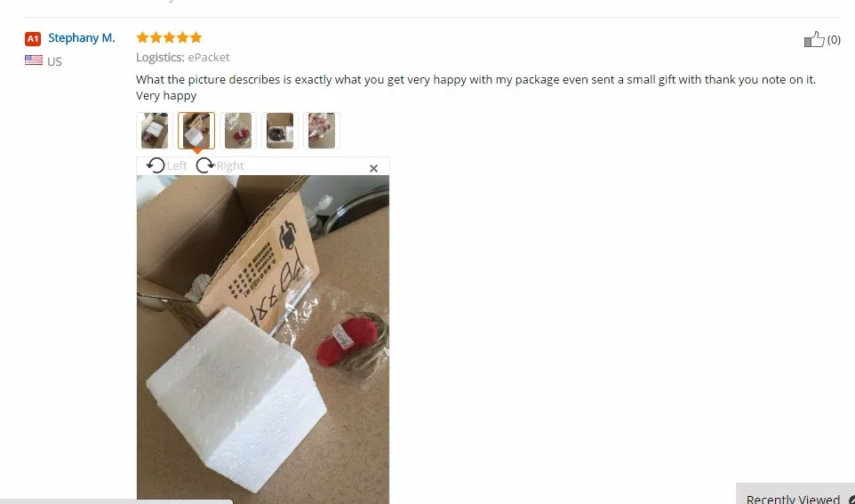This screenshot has height=504, width=855.
Task: Click the thumbs-up helpful icon
Action: click(814, 39)
